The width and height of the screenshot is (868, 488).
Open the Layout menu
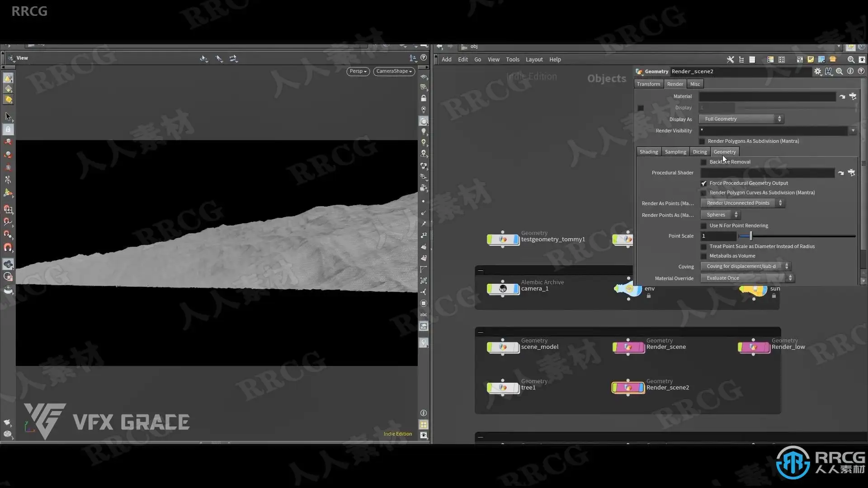534,60
